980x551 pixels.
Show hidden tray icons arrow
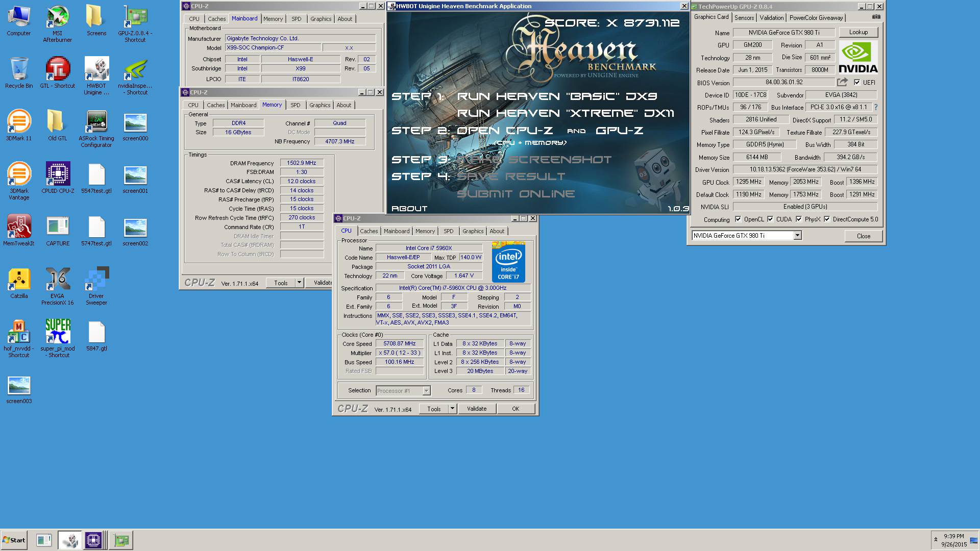point(936,539)
